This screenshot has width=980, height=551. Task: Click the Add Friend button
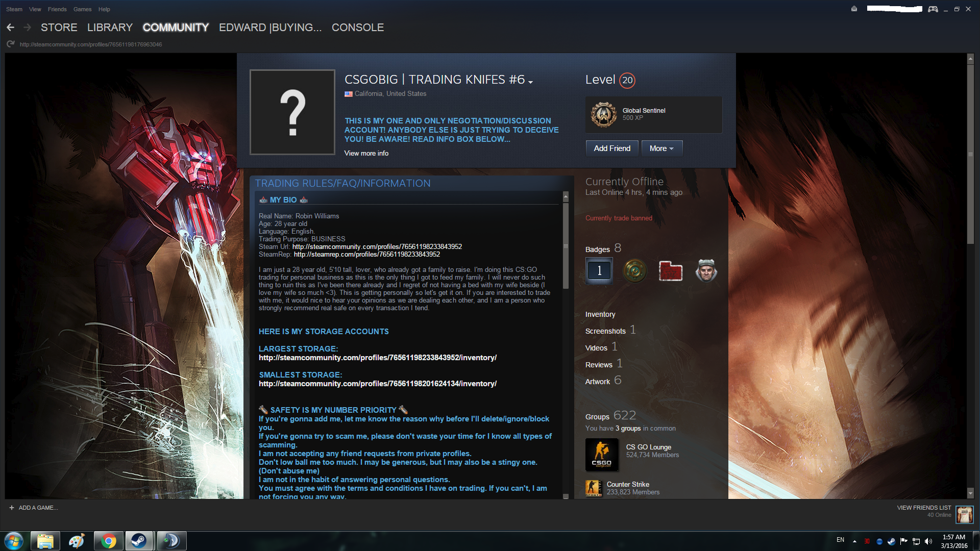pyautogui.click(x=612, y=148)
